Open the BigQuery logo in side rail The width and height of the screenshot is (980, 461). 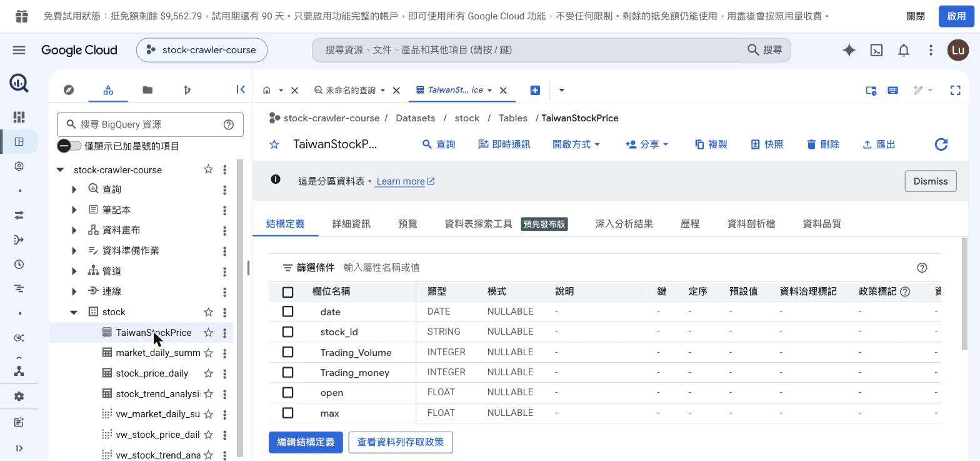point(19,83)
